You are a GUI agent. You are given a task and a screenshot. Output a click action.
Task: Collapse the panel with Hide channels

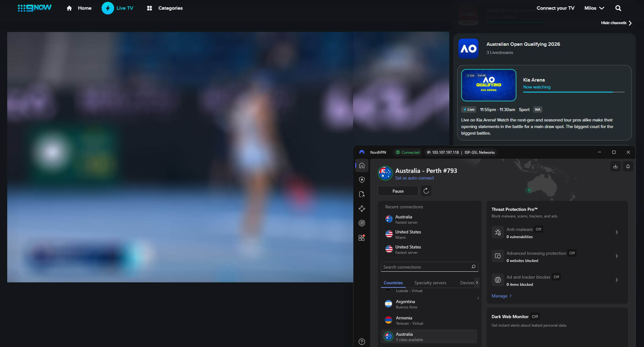click(x=616, y=23)
